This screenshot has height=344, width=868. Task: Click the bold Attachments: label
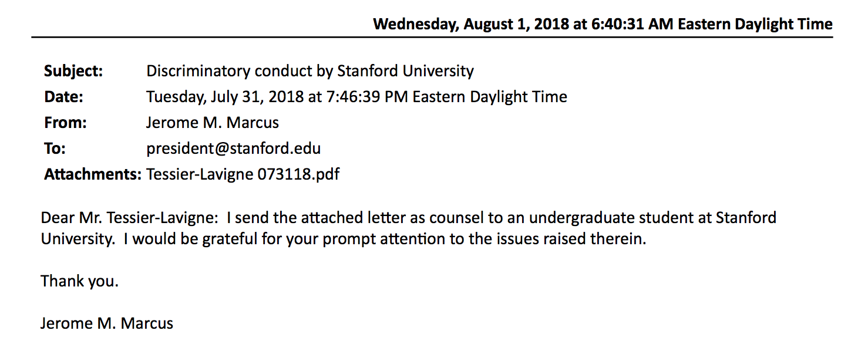click(92, 174)
